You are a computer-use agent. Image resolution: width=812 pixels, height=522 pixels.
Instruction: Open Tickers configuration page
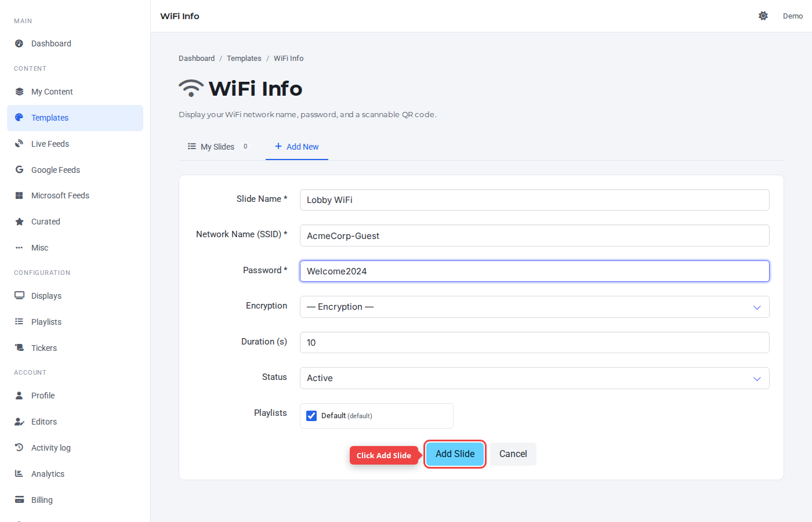75,348
